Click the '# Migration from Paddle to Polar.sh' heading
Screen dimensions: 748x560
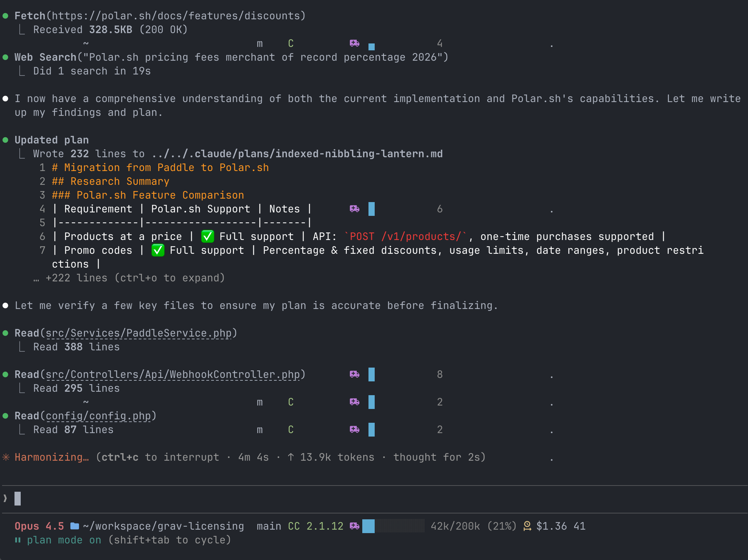point(160,168)
